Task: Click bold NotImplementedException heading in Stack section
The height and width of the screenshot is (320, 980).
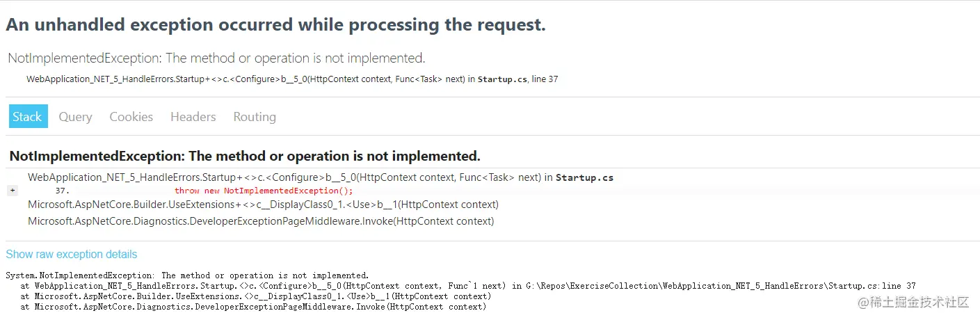Action: (x=245, y=156)
